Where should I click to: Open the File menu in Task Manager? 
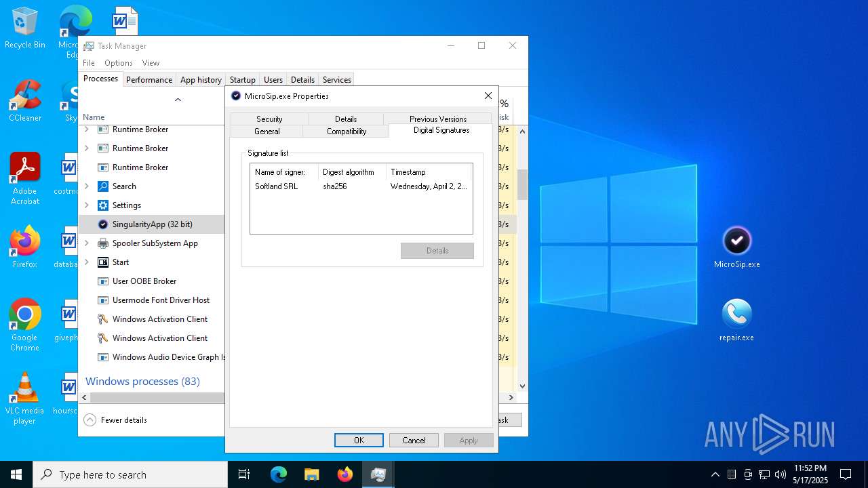tap(89, 63)
